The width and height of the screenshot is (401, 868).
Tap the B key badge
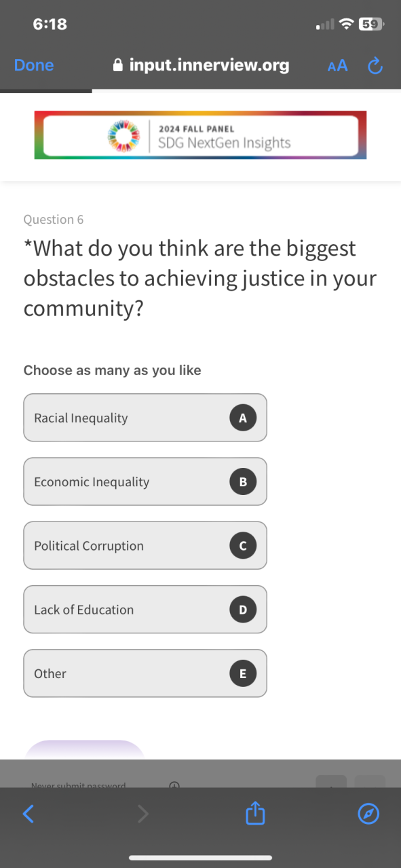(243, 482)
